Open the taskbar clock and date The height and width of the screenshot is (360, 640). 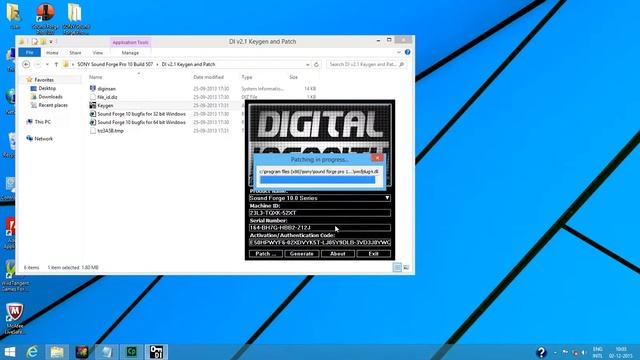620,352
